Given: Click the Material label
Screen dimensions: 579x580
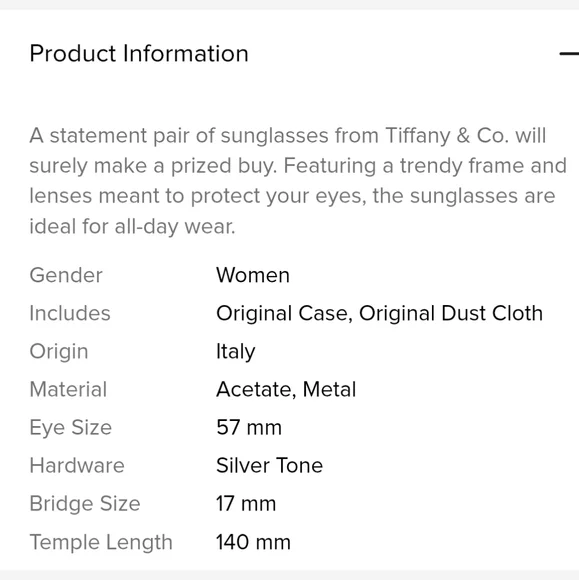Looking at the screenshot, I should 68,390.
